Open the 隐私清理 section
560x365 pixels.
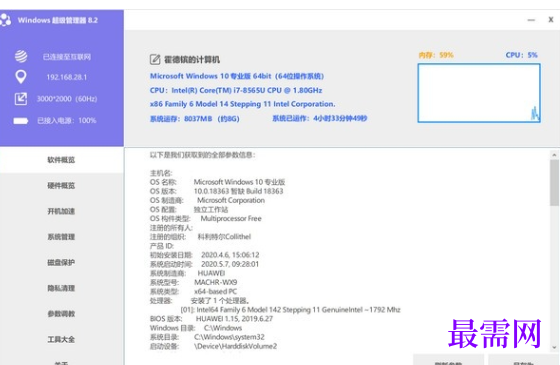[x=61, y=288]
